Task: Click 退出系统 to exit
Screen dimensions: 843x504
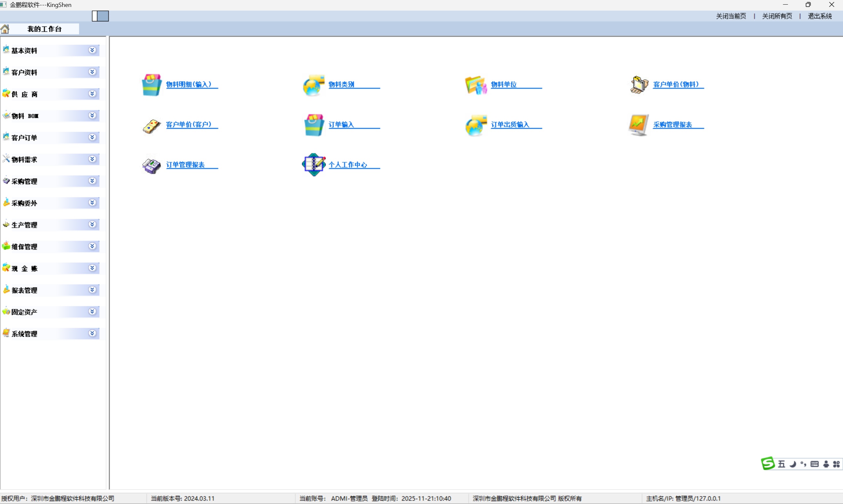Action: point(820,16)
